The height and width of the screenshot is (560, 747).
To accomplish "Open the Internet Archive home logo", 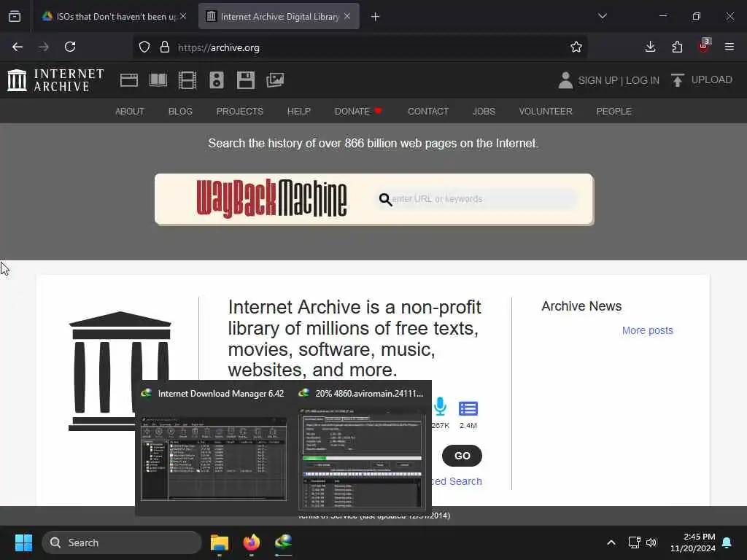I will click(x=55, y=80).
